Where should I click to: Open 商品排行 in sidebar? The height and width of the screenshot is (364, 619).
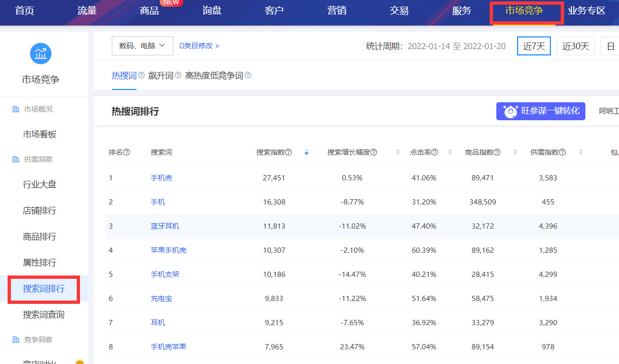click(x=40, y=237)
